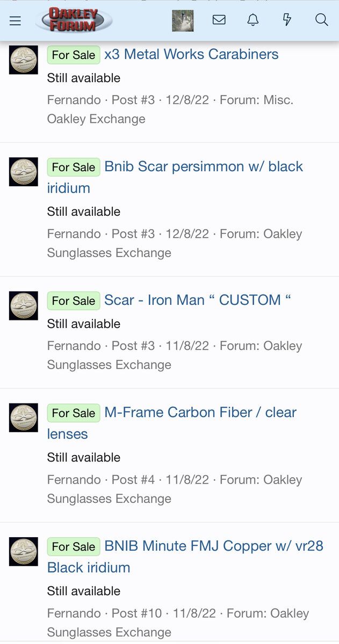Click avatar beside M-Frame Carbon Fiber post
This screenshot has height=644, width=339.
pyautogui.click(x=24, y=418)
